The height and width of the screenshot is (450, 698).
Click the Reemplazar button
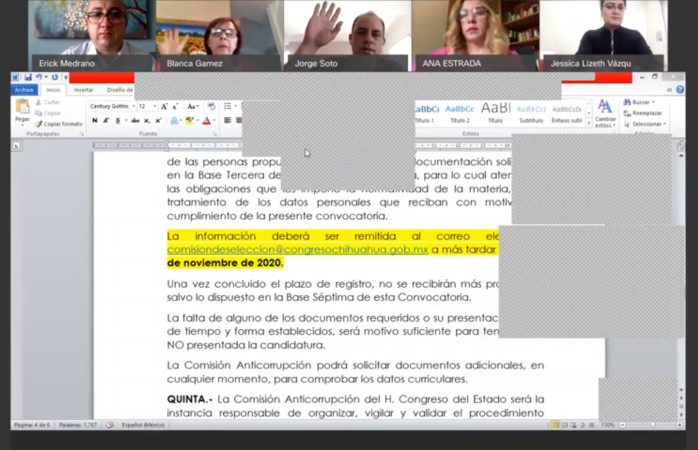coord(646,113)
